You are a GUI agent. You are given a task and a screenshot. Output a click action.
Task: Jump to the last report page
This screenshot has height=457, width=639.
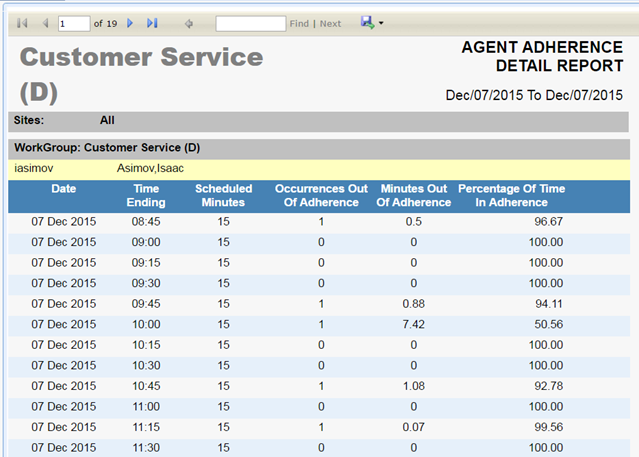(x=152, y=23)
